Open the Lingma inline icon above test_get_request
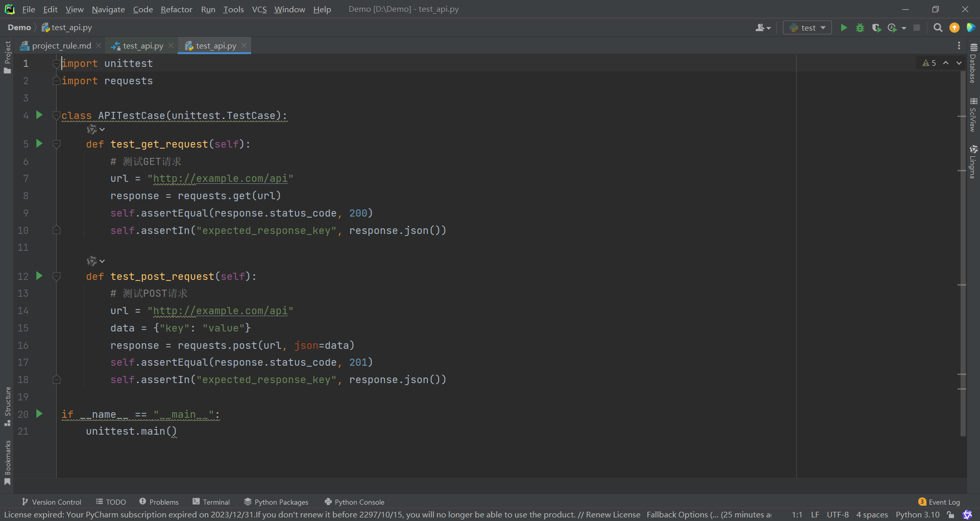 (x=95, y=129)
